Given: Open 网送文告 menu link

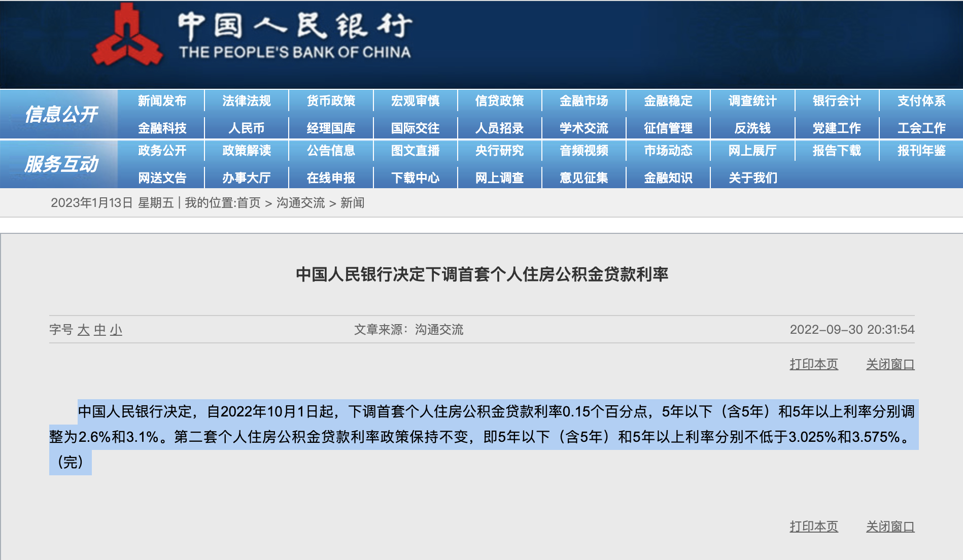Looking at the screenshot, I should pyautogui.click(x=162, y=178).
